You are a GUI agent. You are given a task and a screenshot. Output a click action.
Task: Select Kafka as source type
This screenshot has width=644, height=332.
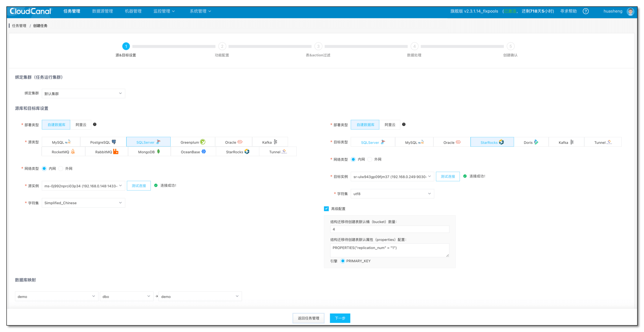(270, 142)
